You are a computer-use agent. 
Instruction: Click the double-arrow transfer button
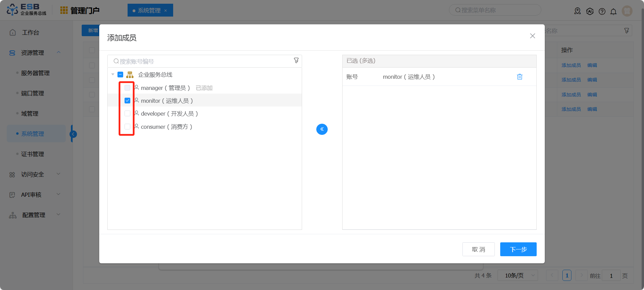pos(322,129)
